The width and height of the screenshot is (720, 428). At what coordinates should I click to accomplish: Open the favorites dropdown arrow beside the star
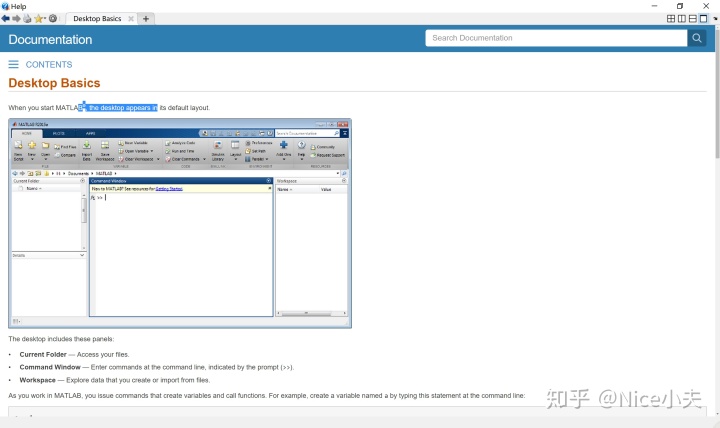(45, 18)
